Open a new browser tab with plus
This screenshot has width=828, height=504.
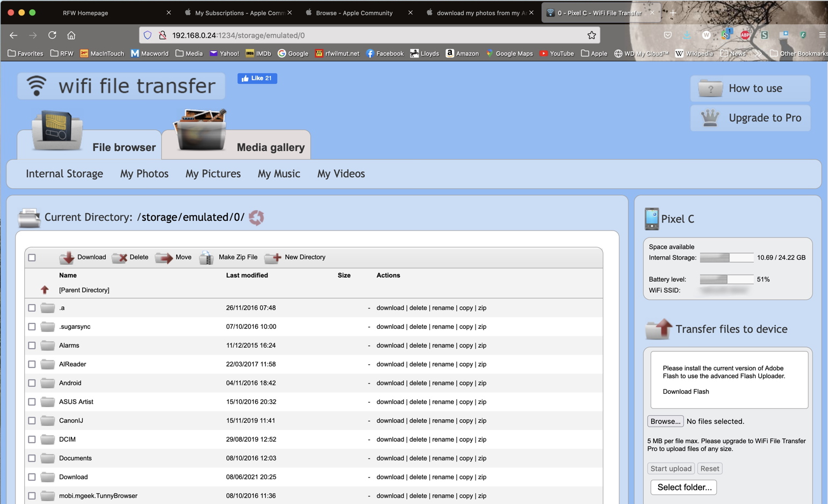tap(673, 12)
